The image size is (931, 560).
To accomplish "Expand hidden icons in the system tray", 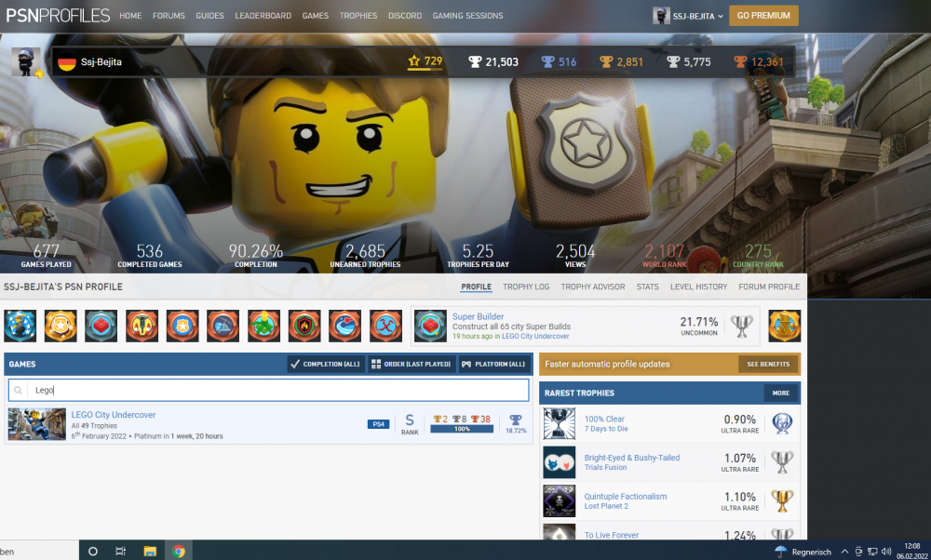I will coord(844,551).
